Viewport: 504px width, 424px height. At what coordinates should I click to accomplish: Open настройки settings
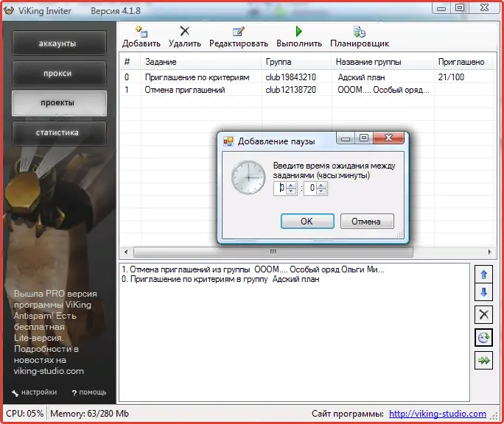[x=35, y=392]
